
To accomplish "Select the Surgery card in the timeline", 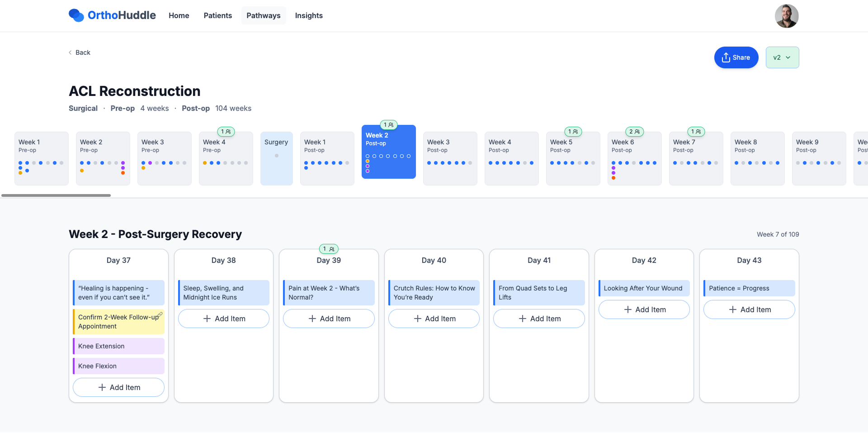I will click(x=276, y=158).
